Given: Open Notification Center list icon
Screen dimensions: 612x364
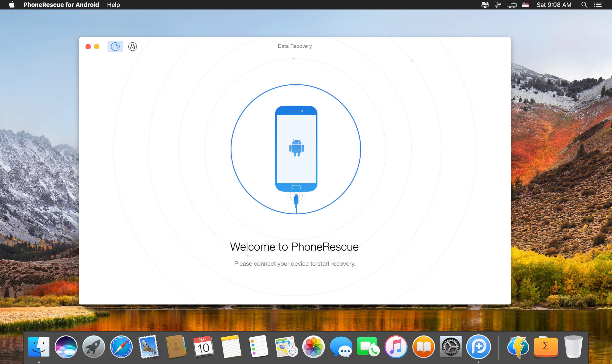Looking at the screenshot, I should (x=598, y=5).
